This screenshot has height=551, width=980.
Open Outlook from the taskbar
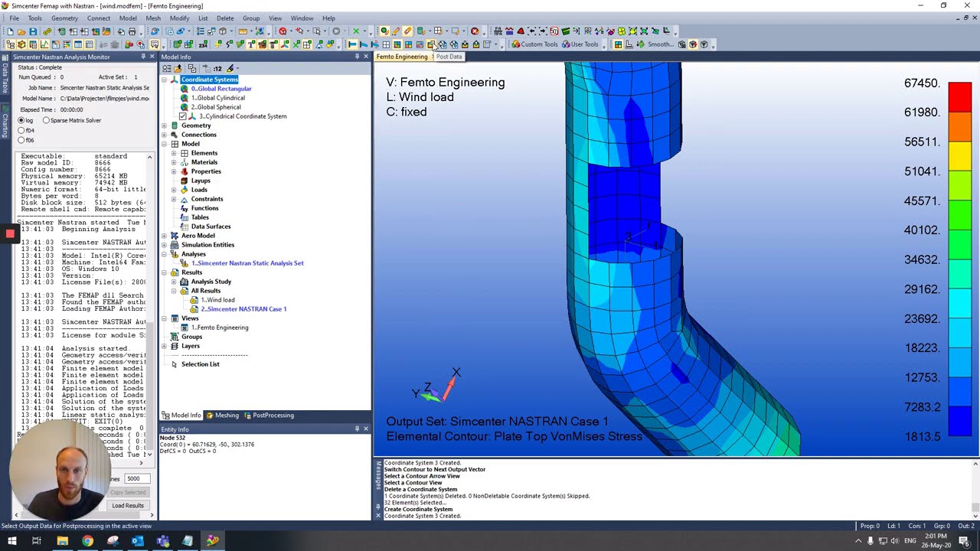coord(137,541)
